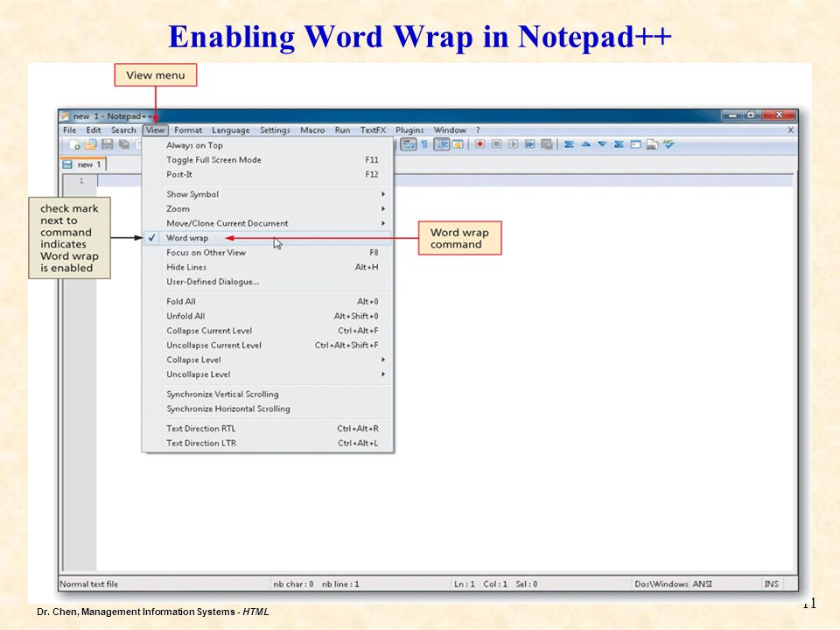This screenshot has width=840, height=630.
Task: Open the Plugins menu
Action: [x=409, y=129]
